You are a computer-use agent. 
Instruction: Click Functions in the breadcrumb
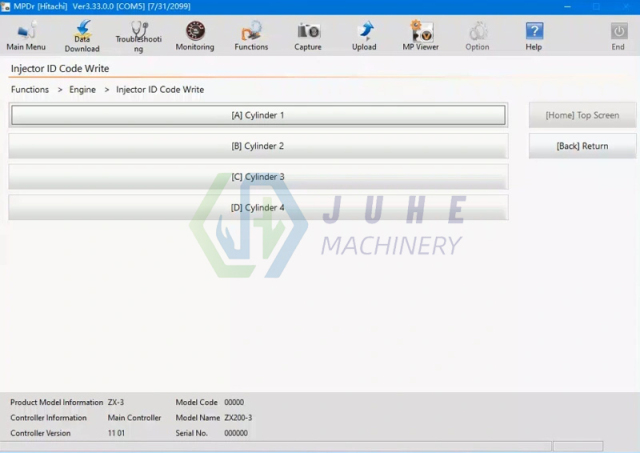pyautogui.click(x=30, y=89)
